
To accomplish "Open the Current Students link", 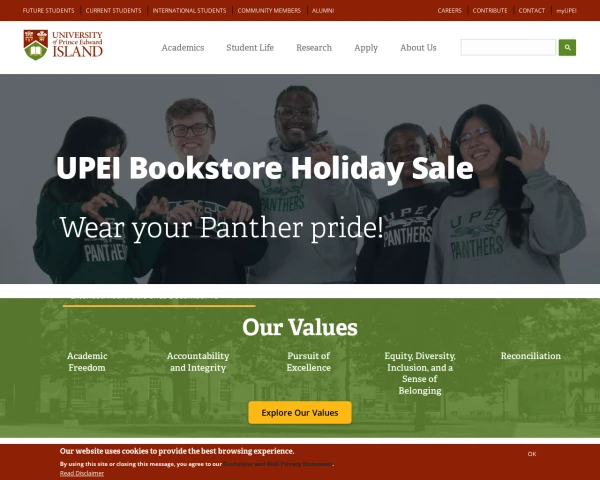I will tap(113, 10).
